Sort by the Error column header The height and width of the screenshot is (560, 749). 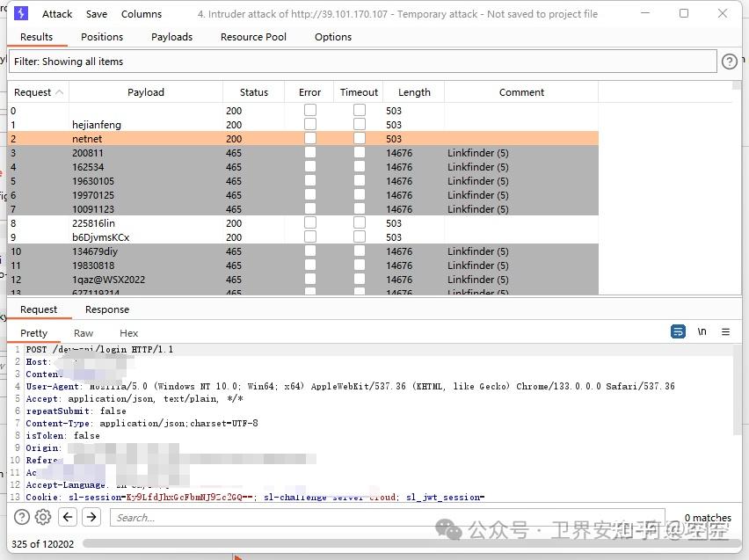(309, 92)
